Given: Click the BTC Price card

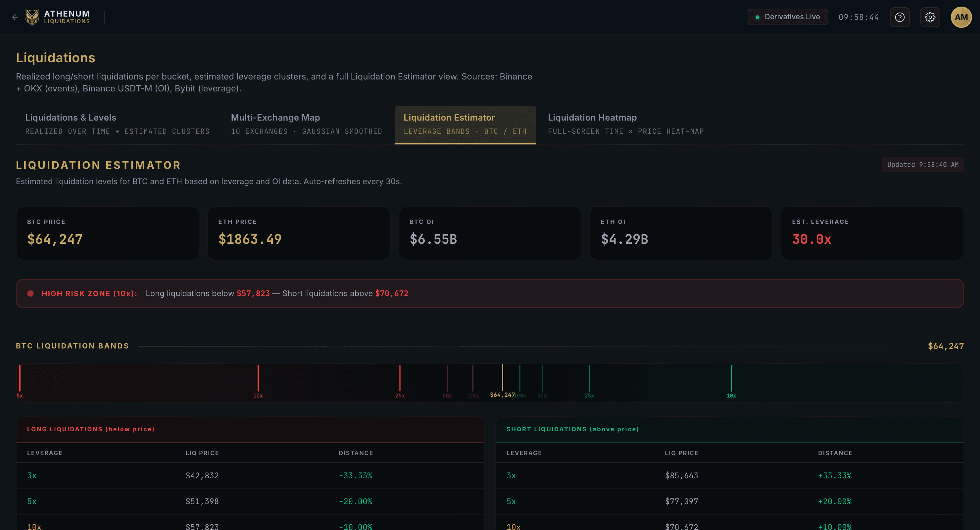Looking at the screenshot, I should click(107, 233).
